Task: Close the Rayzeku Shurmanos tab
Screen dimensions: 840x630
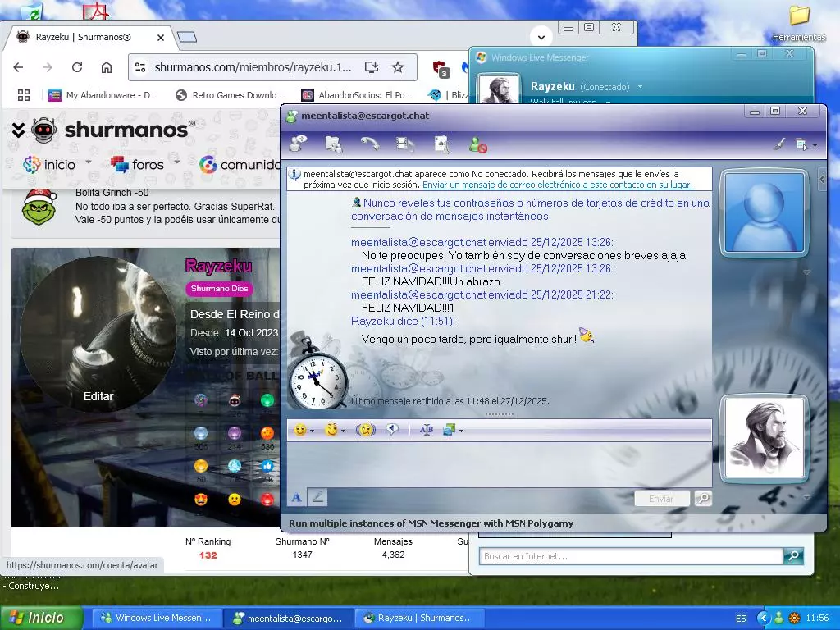Action: pyautogui.click(x=161, y=38)
